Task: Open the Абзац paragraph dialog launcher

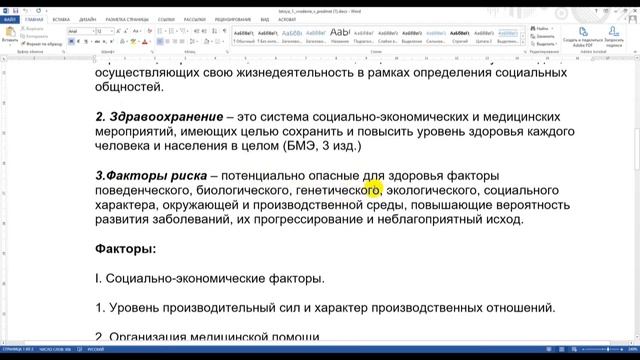Action: click(227, 52)
